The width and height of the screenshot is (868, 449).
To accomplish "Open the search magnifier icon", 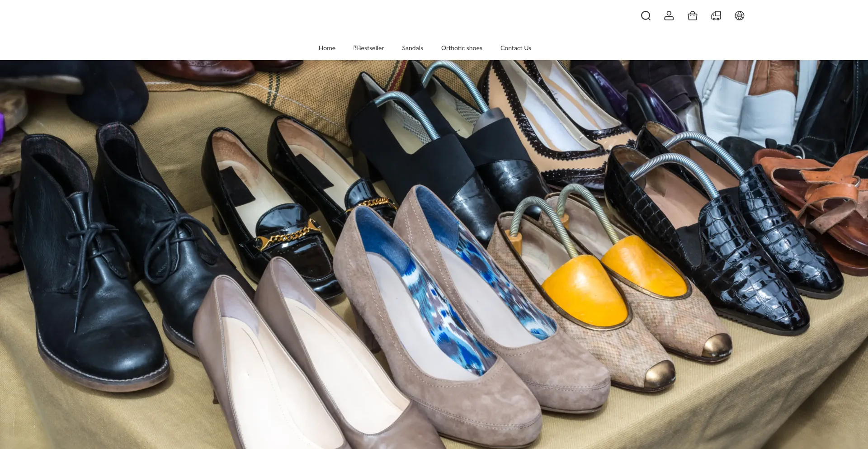I will (x=646, y=16).
